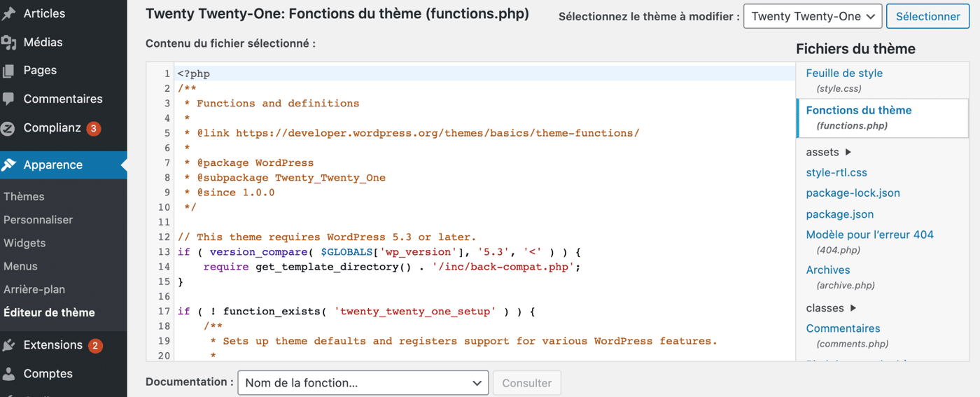Go to Widgets submenu
This screenshot has height=397, width=980.
pyautogui.click(x=24, y=243)
